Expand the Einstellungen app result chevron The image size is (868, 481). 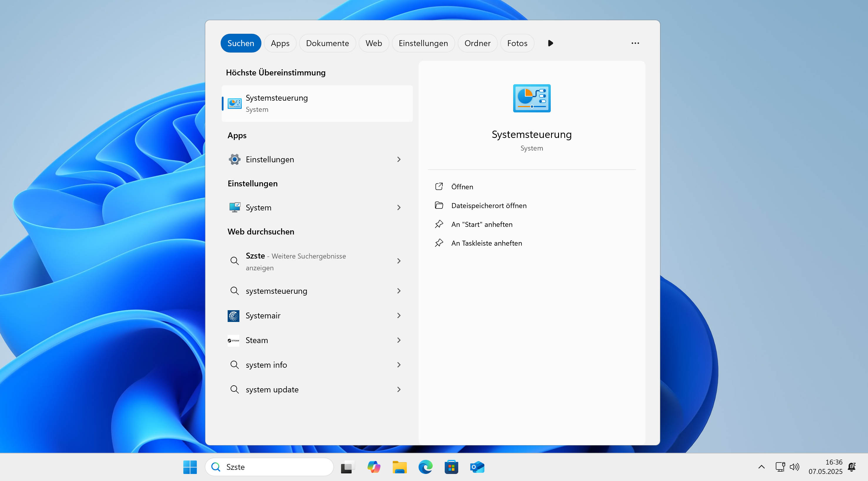coord(399,159)
